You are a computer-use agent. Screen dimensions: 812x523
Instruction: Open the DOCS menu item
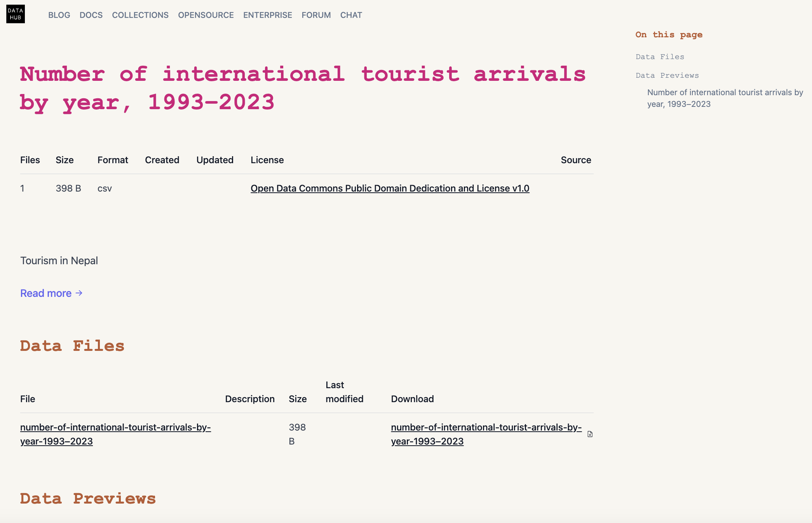click(x=91, y=15)
